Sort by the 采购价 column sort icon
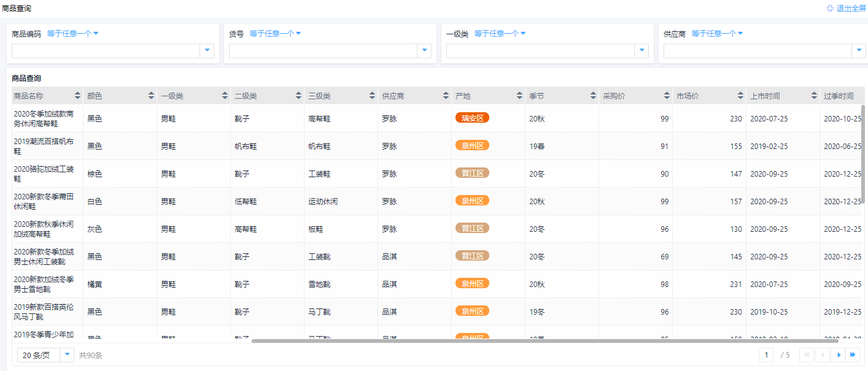The height and width of the screenshot is (371, 868). coord(667,96)
